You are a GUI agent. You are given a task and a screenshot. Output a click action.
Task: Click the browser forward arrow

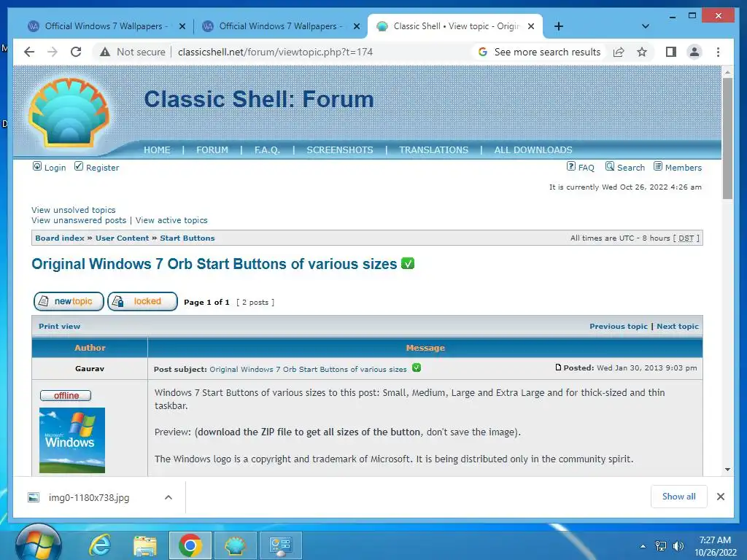[x=53, y=52]
